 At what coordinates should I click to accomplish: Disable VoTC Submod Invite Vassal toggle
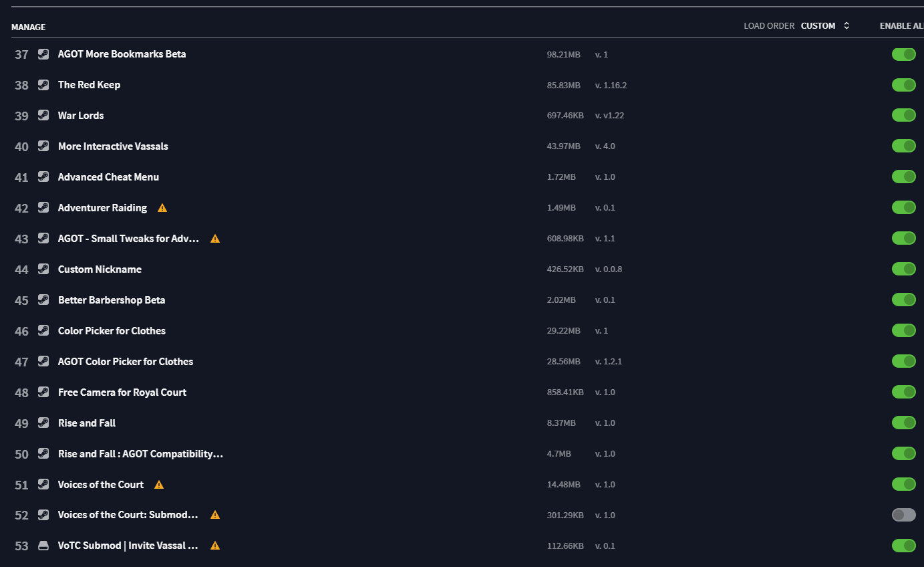[x=904, y=546]
